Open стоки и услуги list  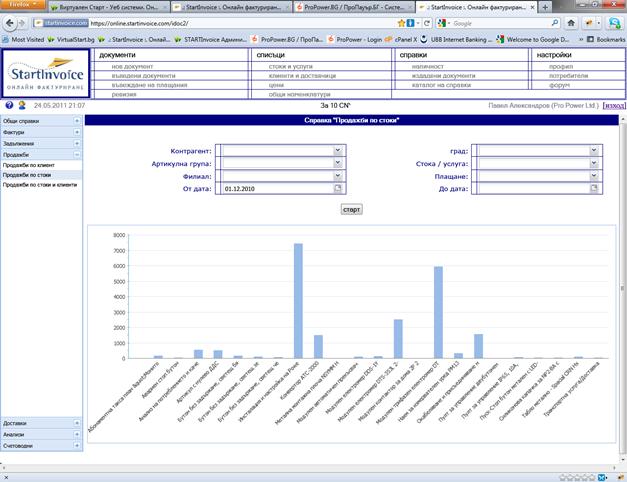coord(291,66)
